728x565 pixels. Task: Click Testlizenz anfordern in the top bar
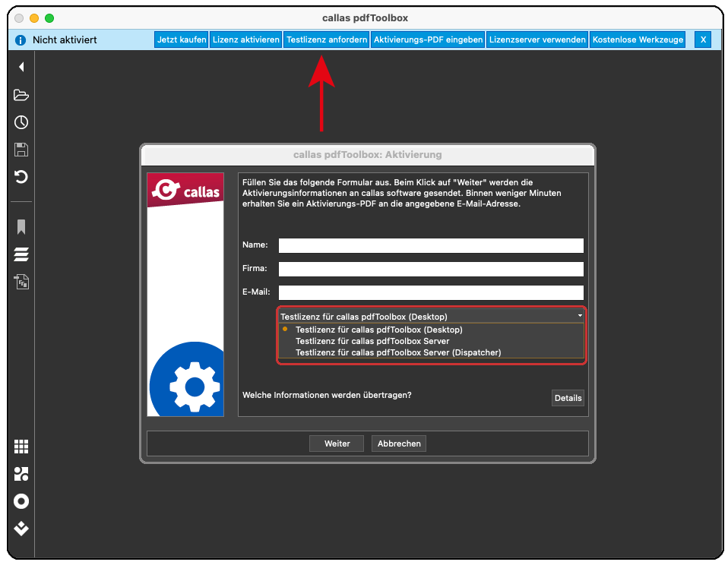(327, 39)
